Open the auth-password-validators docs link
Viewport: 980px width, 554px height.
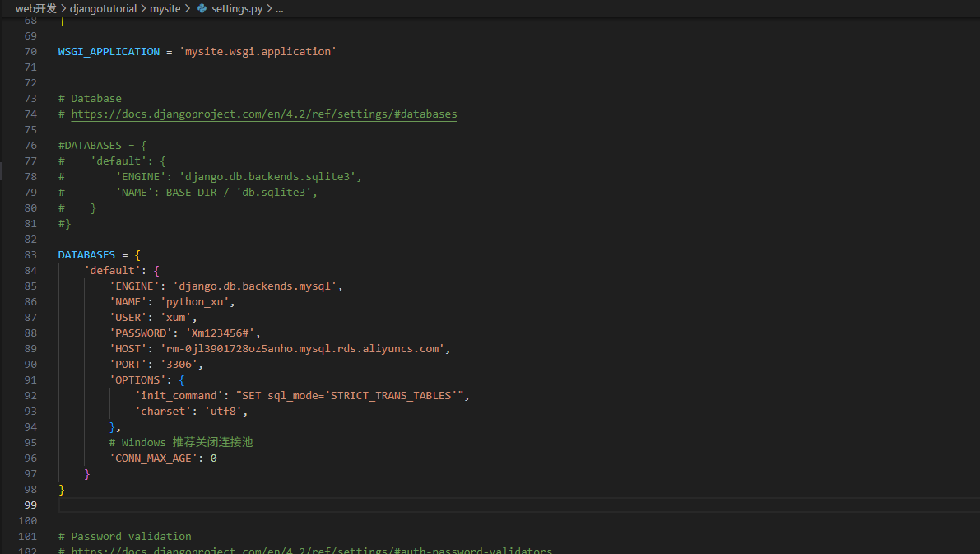[x=311, y=550]
